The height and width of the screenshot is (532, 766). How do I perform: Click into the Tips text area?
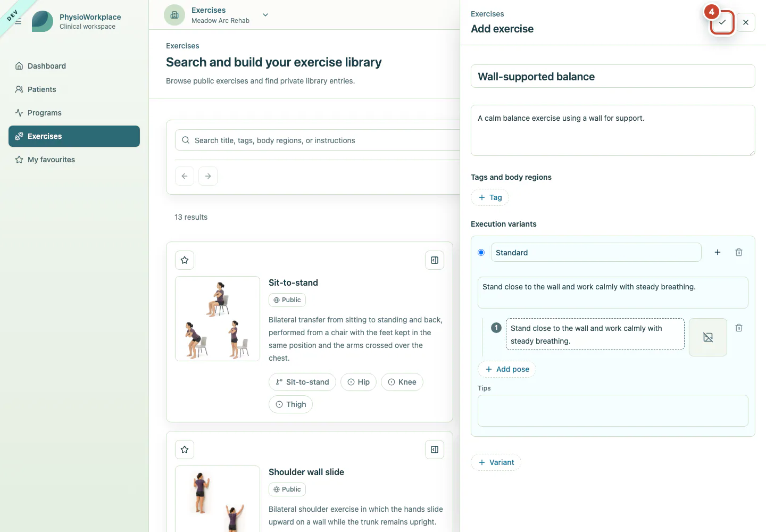pyautogui.click(x=613, y=411)
